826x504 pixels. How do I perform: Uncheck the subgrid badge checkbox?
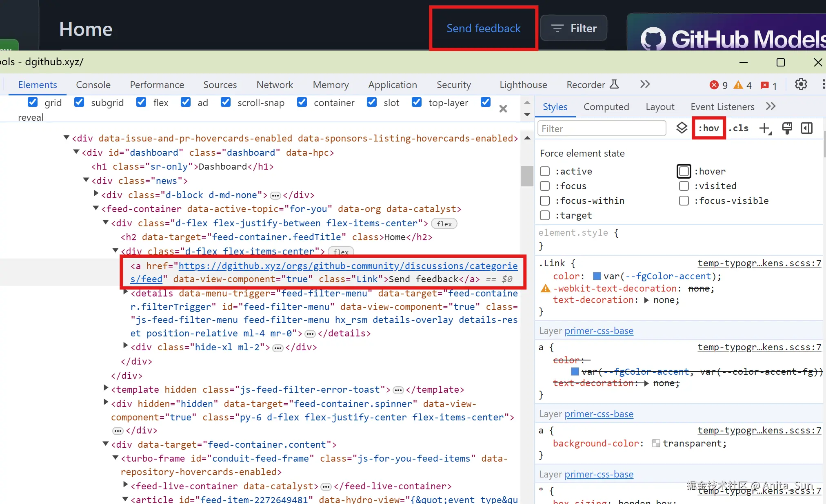click(79, 102)
